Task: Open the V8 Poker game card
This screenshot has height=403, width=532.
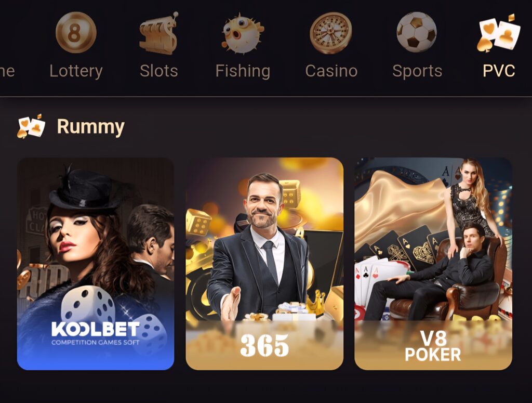Action: 433,264
